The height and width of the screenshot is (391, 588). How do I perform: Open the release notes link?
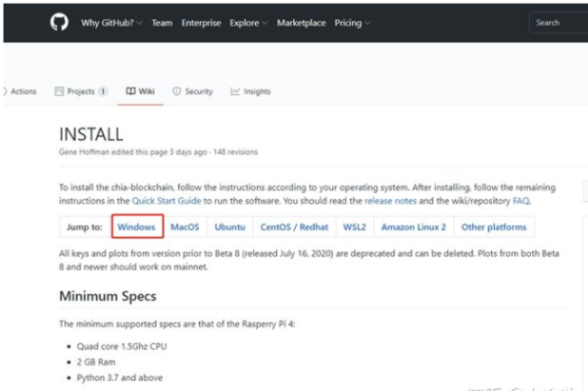(x=390, y=201)
